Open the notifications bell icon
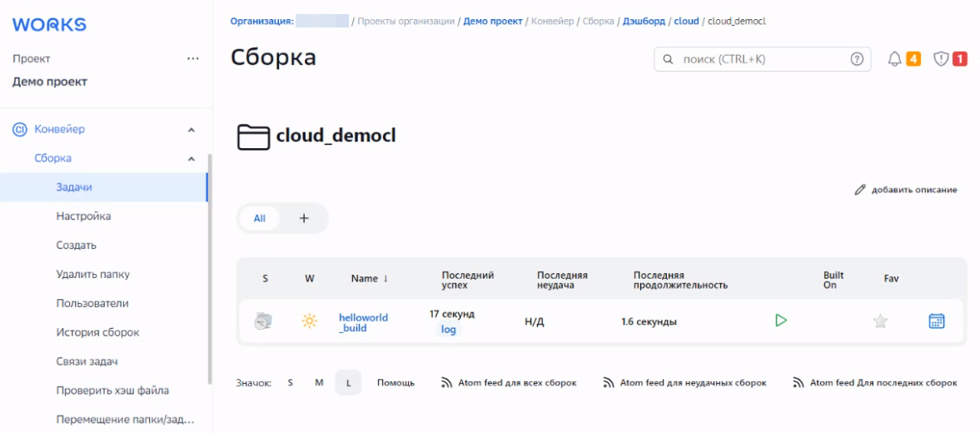The width and height of the screenshot is (980, 433). pyautogui.click(x=895, y=59)
